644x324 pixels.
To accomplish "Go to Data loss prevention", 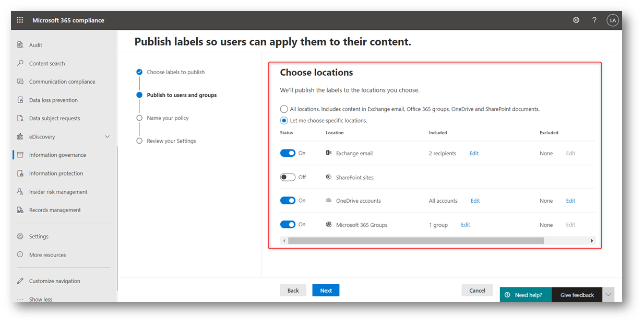I will tap(53, 100).
